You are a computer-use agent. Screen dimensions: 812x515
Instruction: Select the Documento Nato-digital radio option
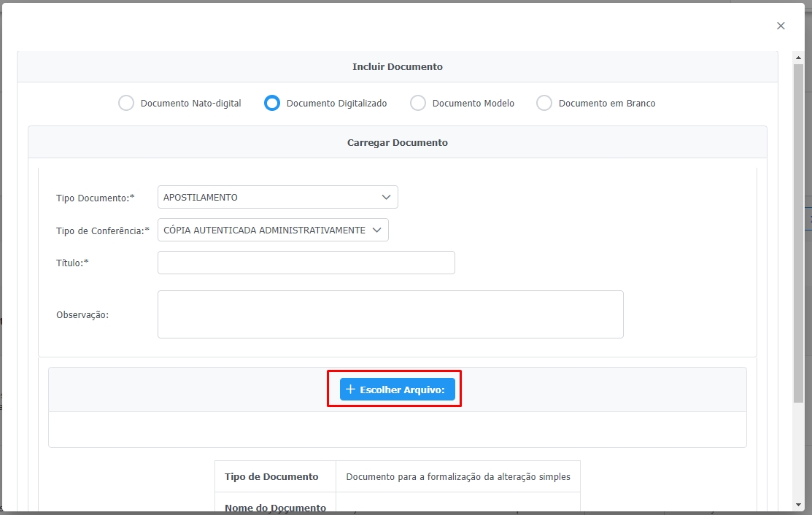[126, 104]
